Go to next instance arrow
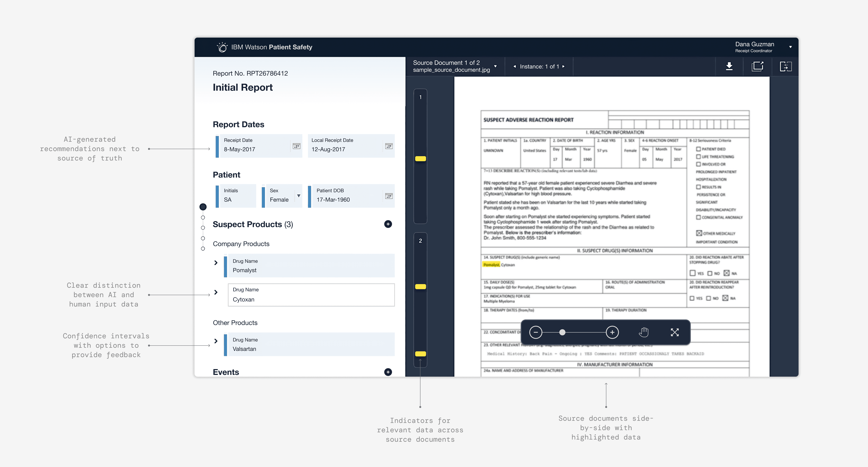The image size is (868, 467). 563,66
